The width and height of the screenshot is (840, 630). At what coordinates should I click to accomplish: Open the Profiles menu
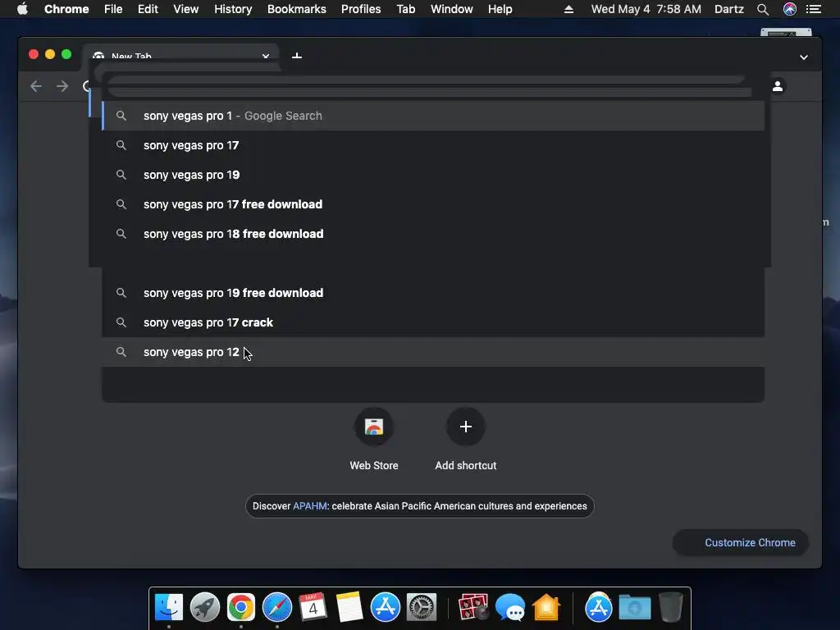[x=361, y=9]
